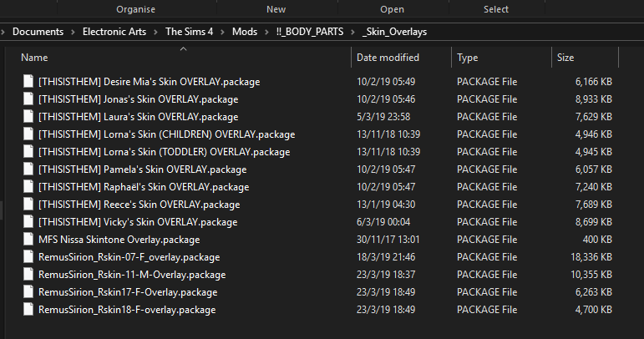Click file icon of RemusSirion_Rskin18-F-overlay

click(28, 310)
